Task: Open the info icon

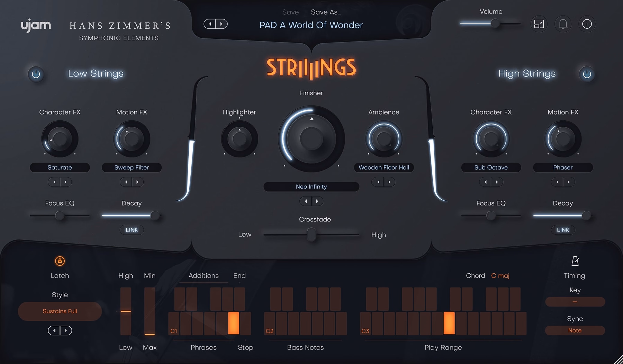Action: 587,24
